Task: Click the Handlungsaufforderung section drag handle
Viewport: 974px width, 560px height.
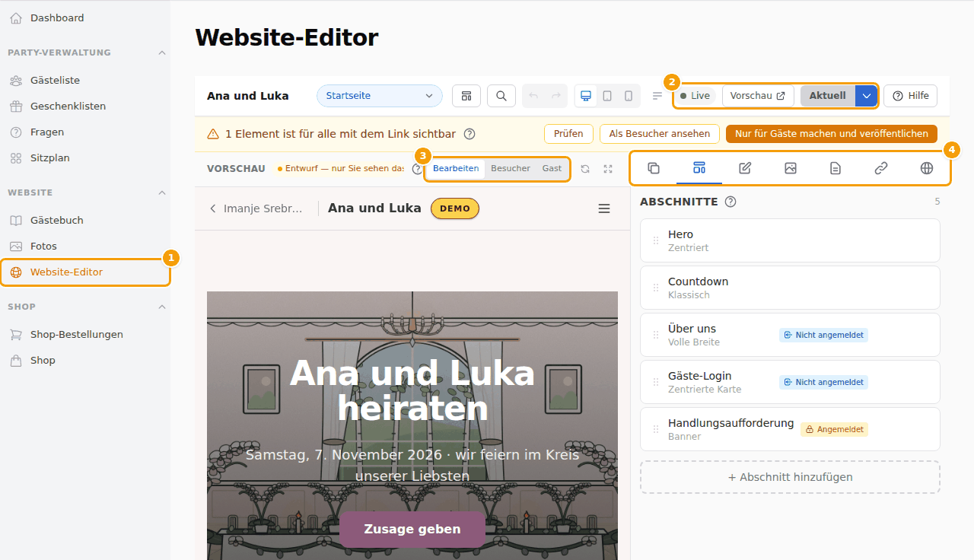Action: pyautogui.click(x=656, y=429)
